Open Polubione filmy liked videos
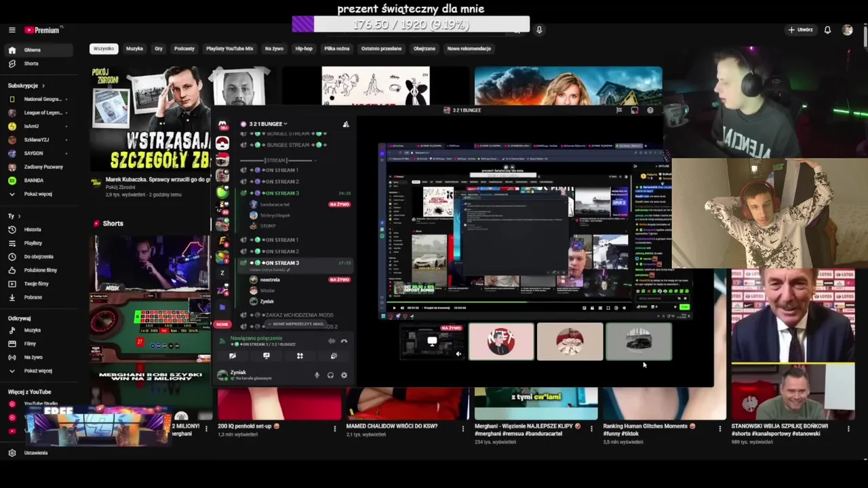The image size is (868, 488). tap(37, 270)
